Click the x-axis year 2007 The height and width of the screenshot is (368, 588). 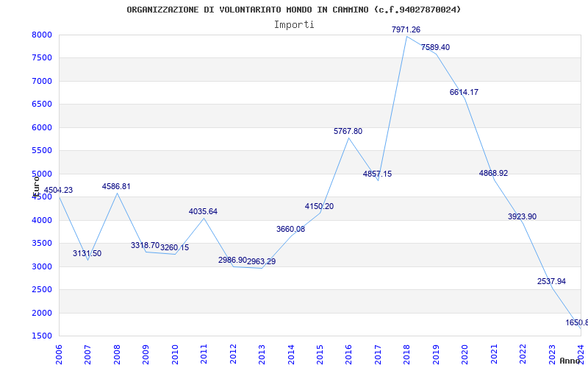(87, 353)
